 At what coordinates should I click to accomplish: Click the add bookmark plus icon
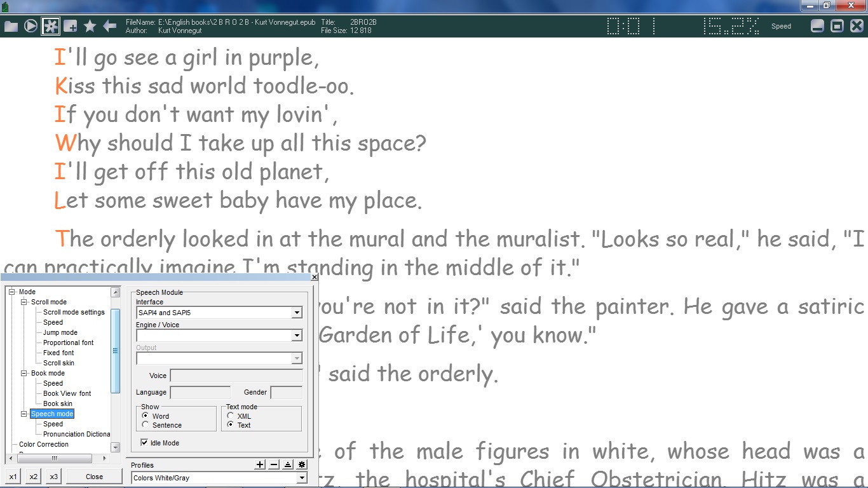pyautogui.click(x=71, y=26)
